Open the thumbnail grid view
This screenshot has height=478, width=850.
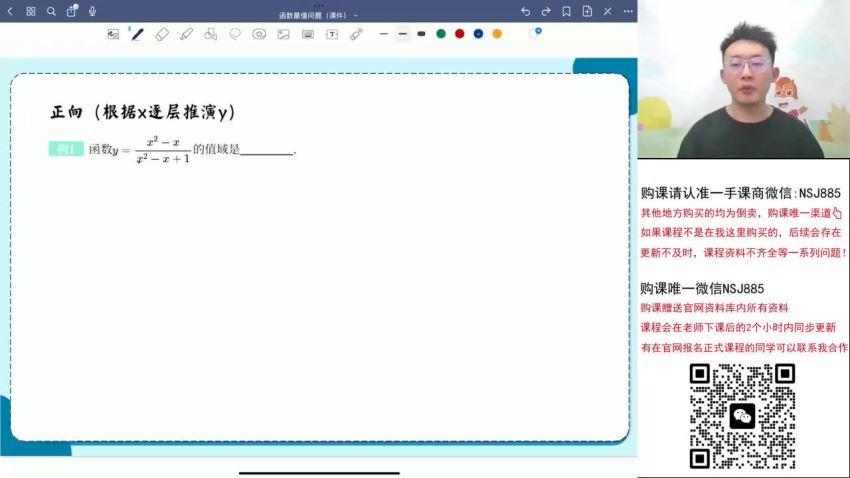coord(30,11)
